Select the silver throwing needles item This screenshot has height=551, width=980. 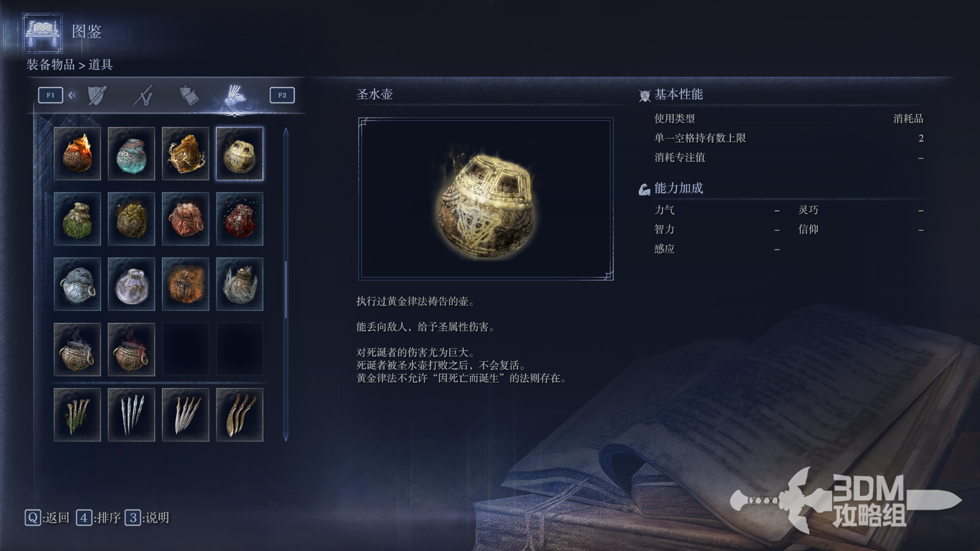tap(131, 415)
